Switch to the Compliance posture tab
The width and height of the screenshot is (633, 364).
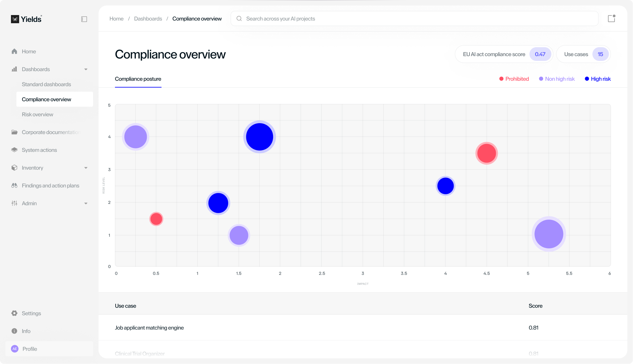tap(138, 79)
